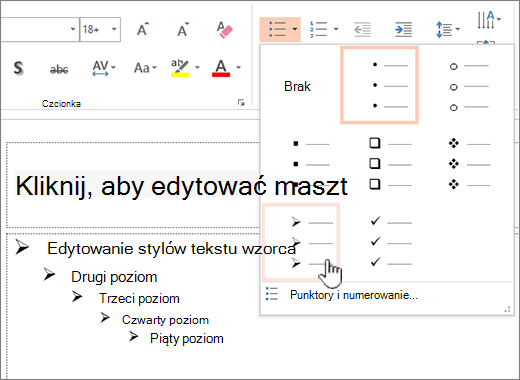The width and height of the screenshot is (520, 380).
Task: Click the Increase List Level icon
Action: tap(403, 30)
